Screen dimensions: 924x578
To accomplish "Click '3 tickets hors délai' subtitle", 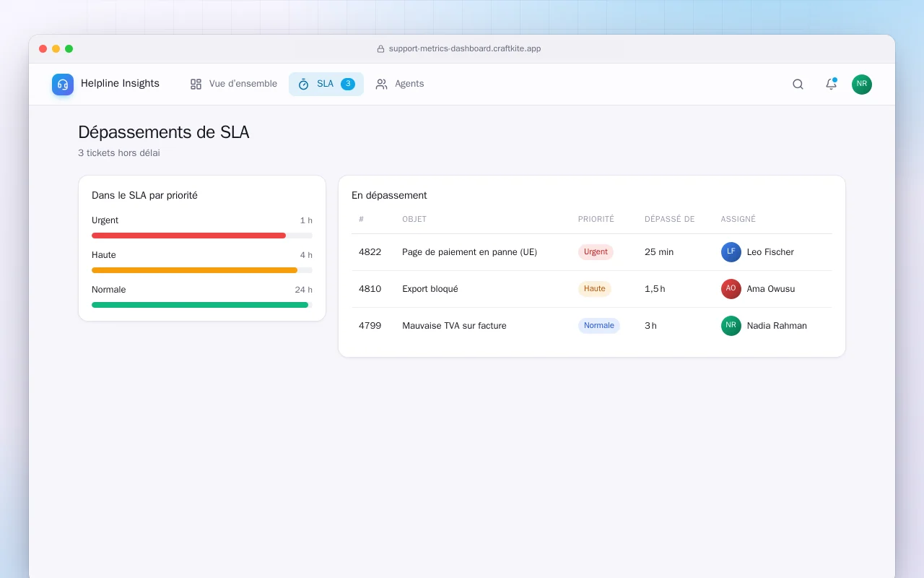I will point(119,153).
